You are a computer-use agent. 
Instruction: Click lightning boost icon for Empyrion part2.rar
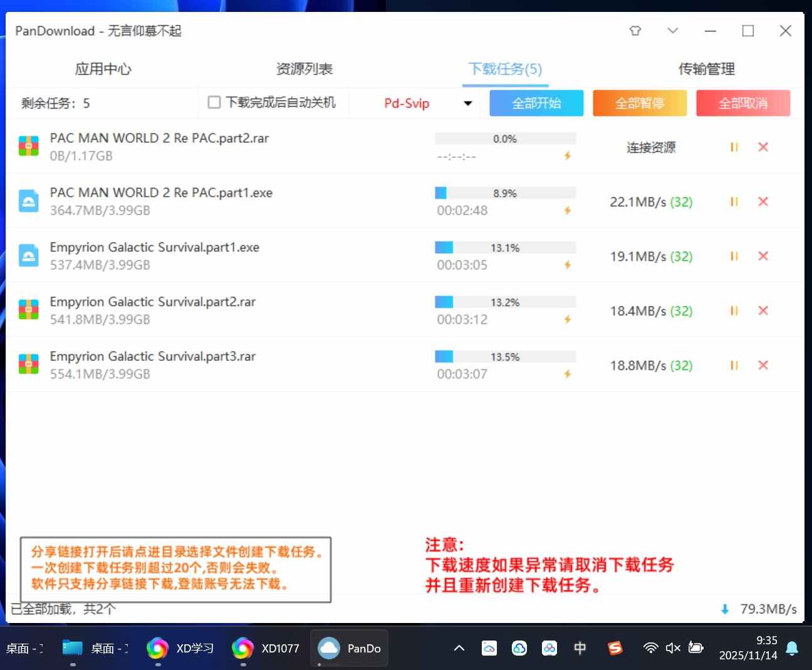pyautogui.click(x=567, y=320)
